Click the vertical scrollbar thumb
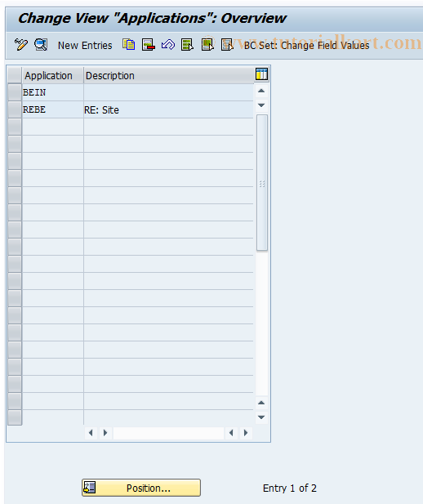The width and height of the screenshot is (423, 504). coord(262,183)
